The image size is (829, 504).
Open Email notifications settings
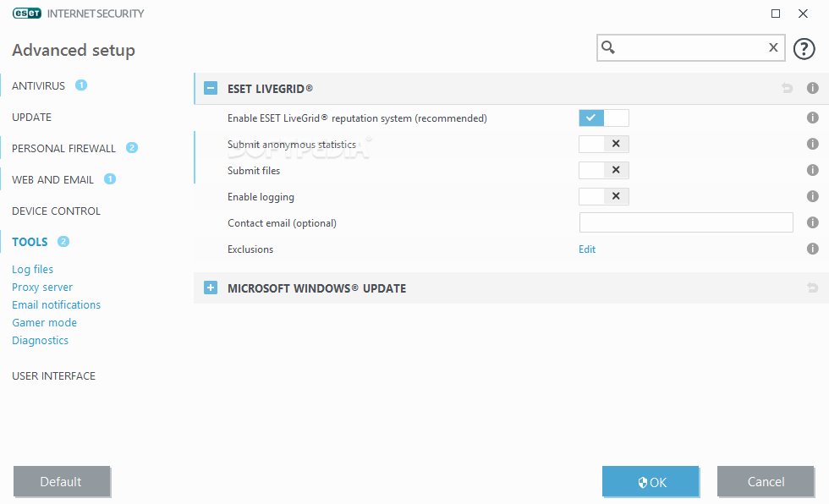(56, 304)
